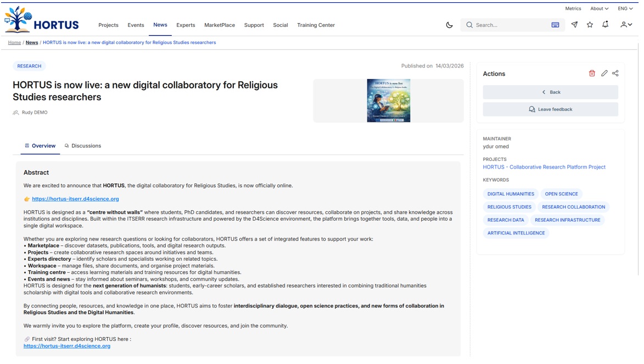This screenshot has height=364, width=644.
Task: Open the article cover thumbnail
Action: coord(389,100)
